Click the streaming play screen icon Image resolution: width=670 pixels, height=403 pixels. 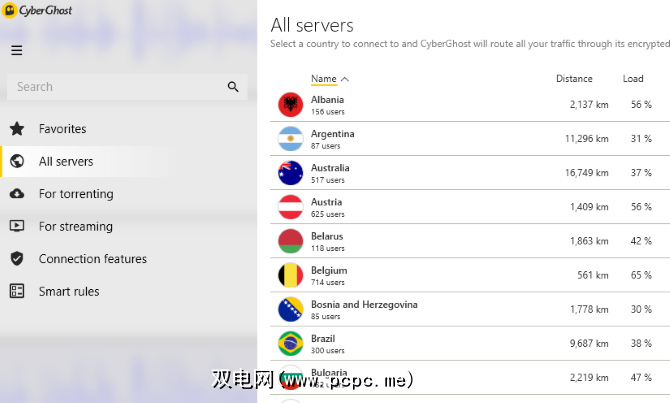tap(17, 226)
